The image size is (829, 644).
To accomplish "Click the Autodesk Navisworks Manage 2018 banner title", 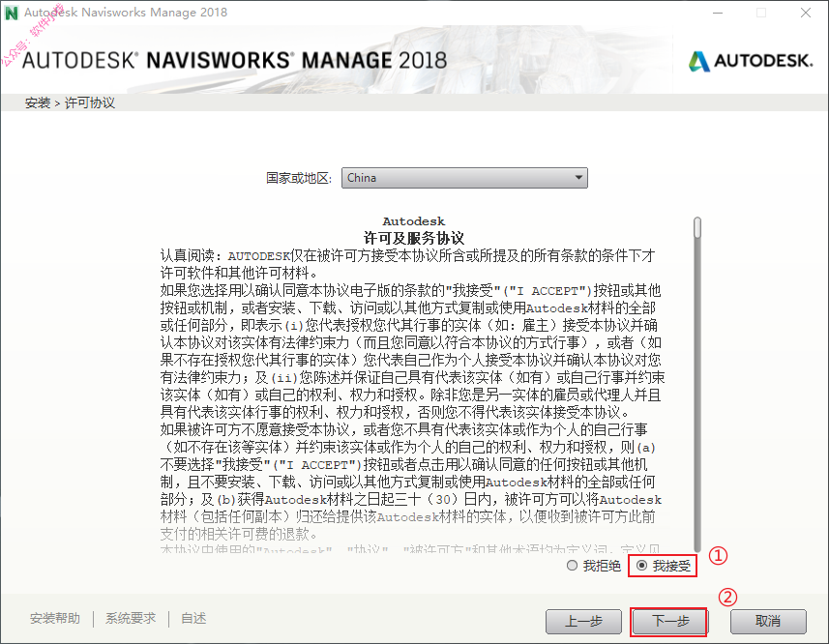I will [x=234, y=60].
